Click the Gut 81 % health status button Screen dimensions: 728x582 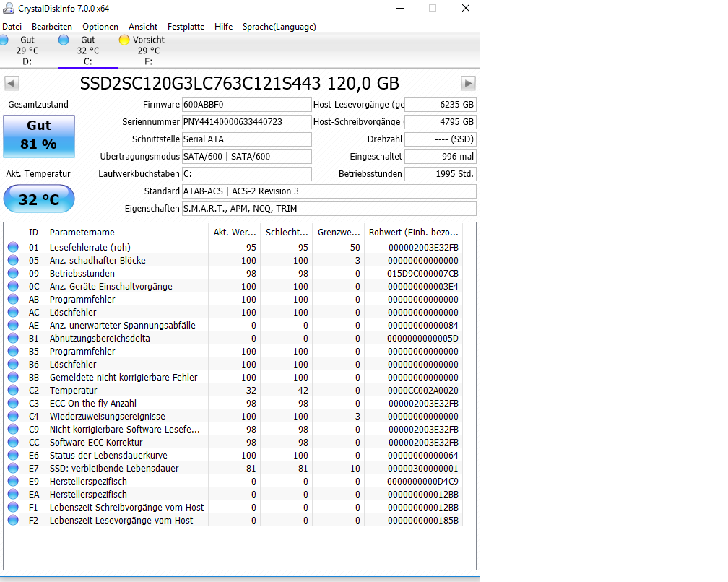pyautogui.click(x=39, y=136)
